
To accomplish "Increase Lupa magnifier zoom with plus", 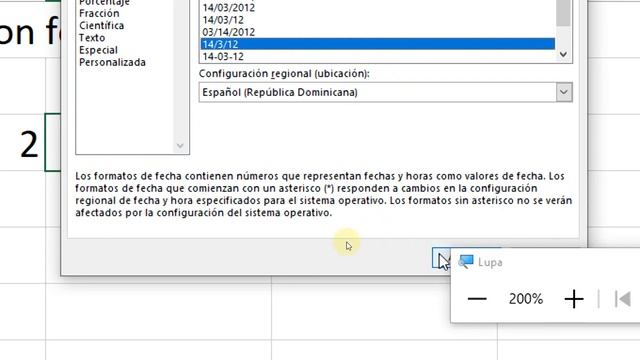I will tap(574, 299).
